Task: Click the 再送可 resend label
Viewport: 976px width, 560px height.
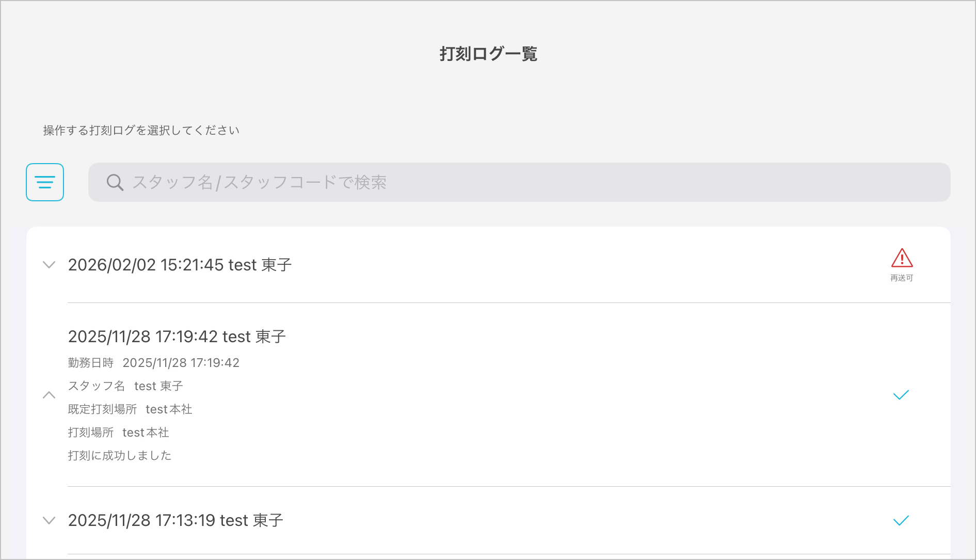Action: point(902,278)
